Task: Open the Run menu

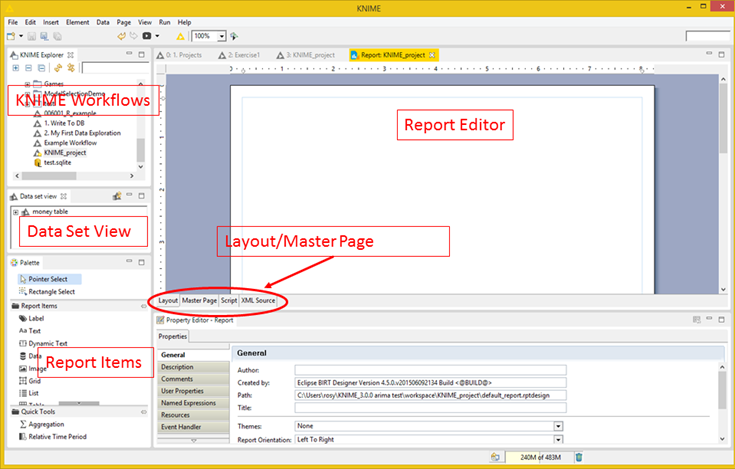Action: click(165, 22)
